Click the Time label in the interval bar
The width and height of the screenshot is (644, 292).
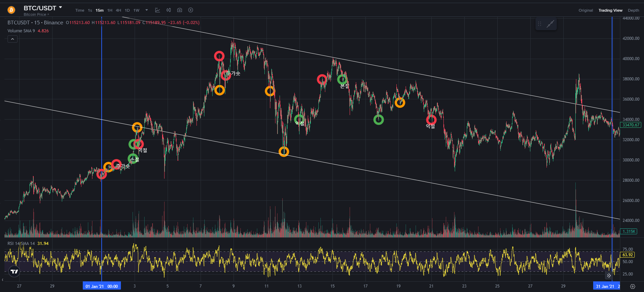(x=80, y=10)
